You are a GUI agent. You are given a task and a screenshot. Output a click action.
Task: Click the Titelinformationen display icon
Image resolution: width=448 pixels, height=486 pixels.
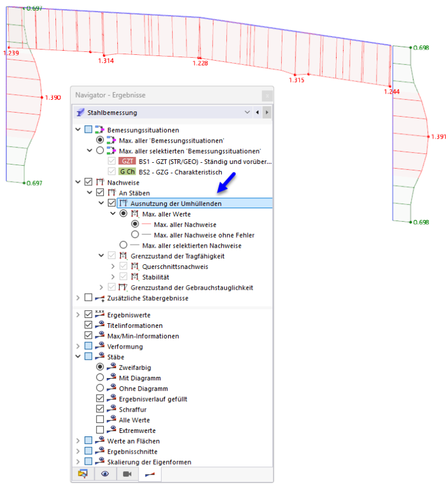click(x=100, y=325)
